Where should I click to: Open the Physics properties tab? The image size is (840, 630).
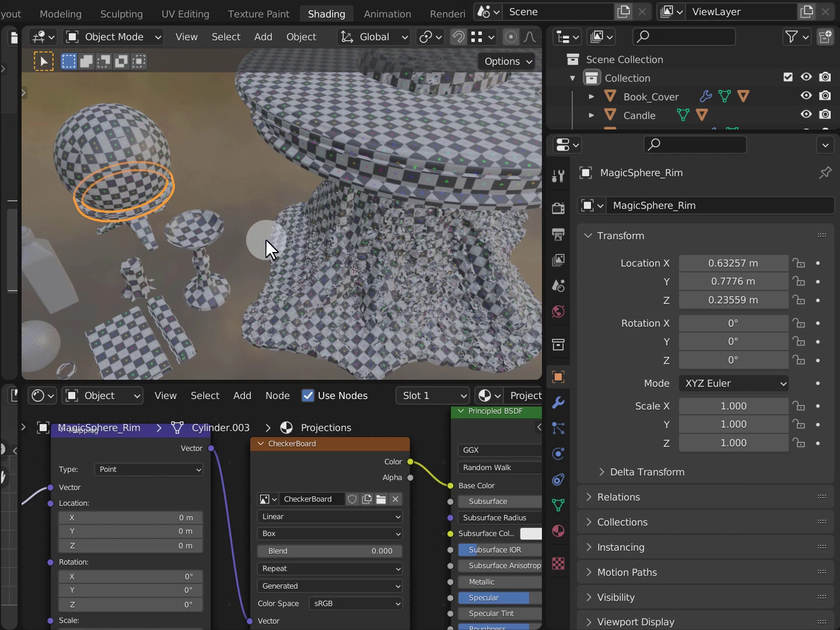(558, 454)
